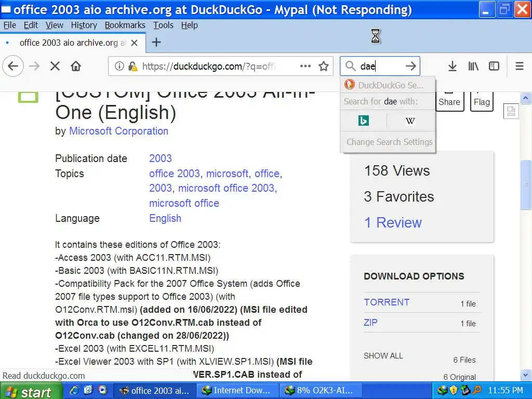
Task: Click Change Search Settings
Action: point(389,142)
